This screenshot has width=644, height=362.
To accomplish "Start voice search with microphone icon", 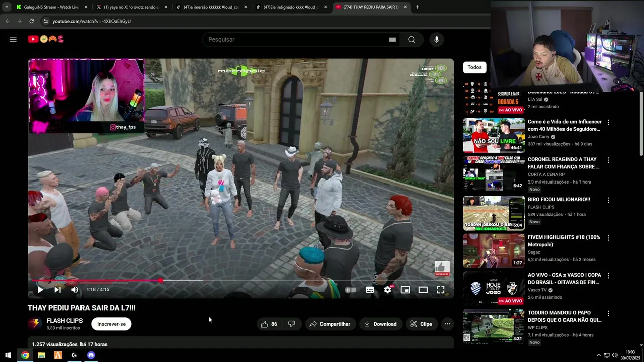I will click(437, 40).
